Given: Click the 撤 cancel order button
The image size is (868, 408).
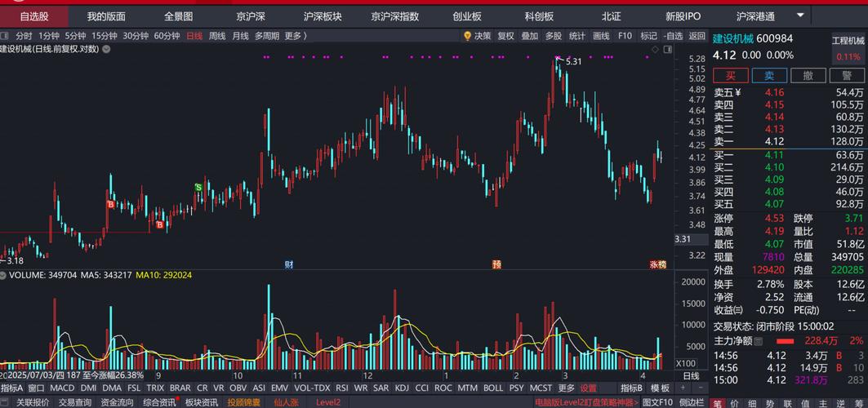Looking at the screenshot, I should [808, 76].
